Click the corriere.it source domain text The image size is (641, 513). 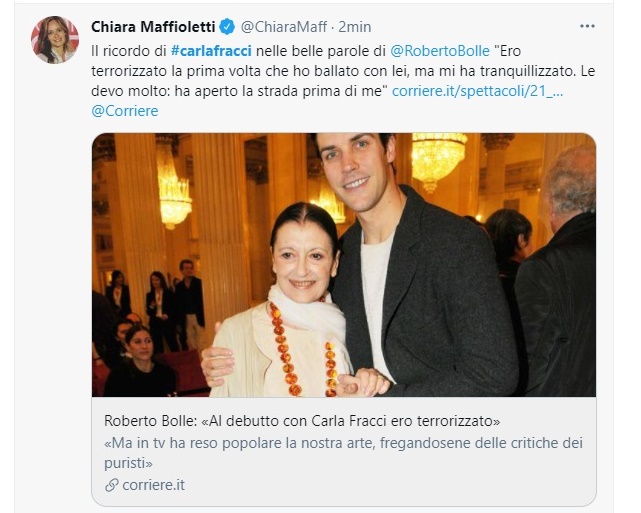point(153,485)
